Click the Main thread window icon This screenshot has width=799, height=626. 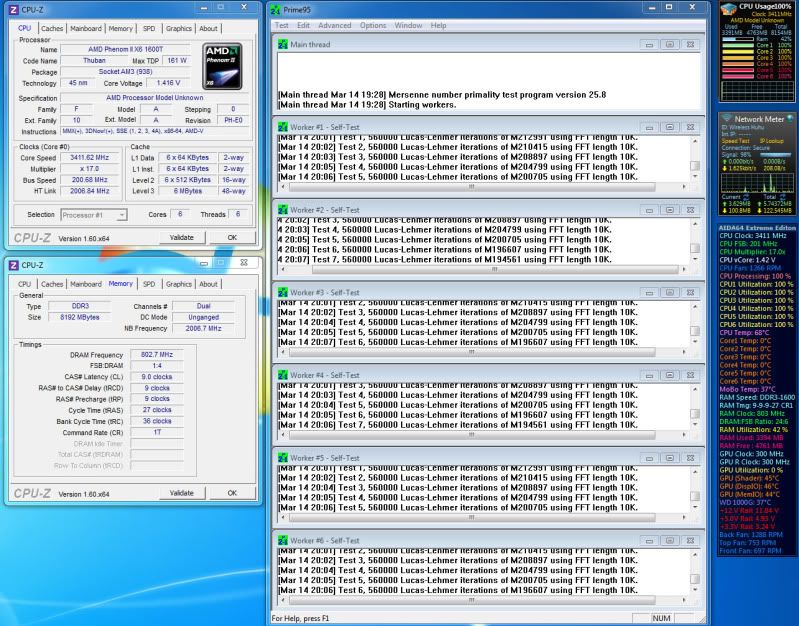click(x=281, y=45)
